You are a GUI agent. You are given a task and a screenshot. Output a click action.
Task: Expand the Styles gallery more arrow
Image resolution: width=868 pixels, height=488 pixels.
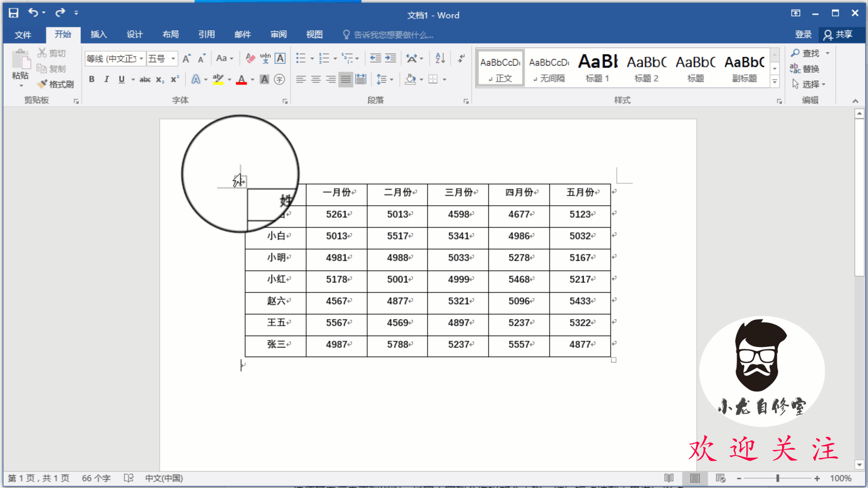774,82
